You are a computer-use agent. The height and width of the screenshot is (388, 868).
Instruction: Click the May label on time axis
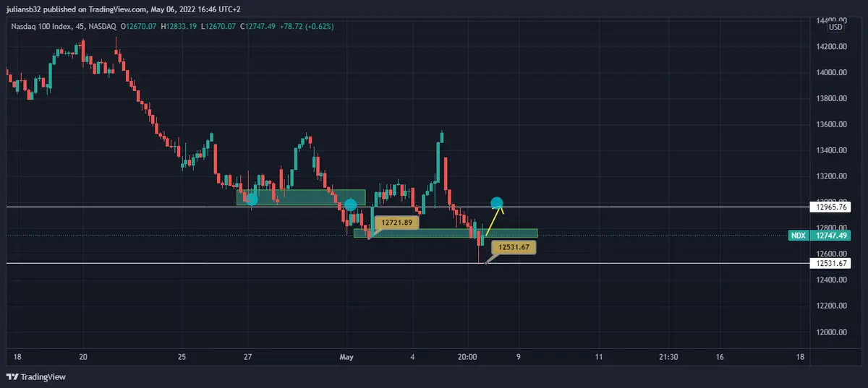tap(347, 357)
